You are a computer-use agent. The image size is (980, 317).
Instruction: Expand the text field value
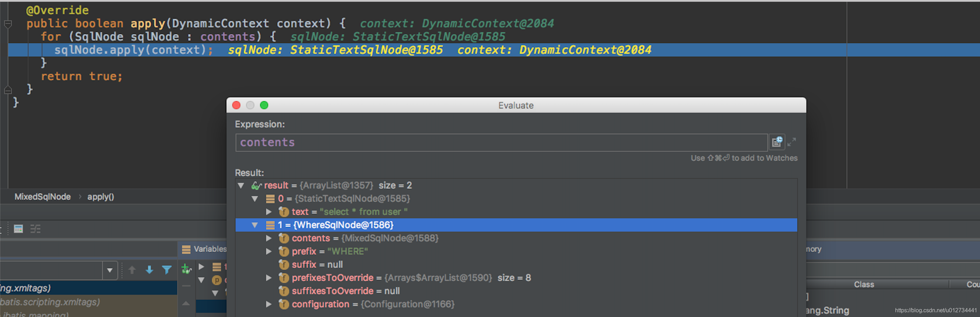[x=269, y=212]
